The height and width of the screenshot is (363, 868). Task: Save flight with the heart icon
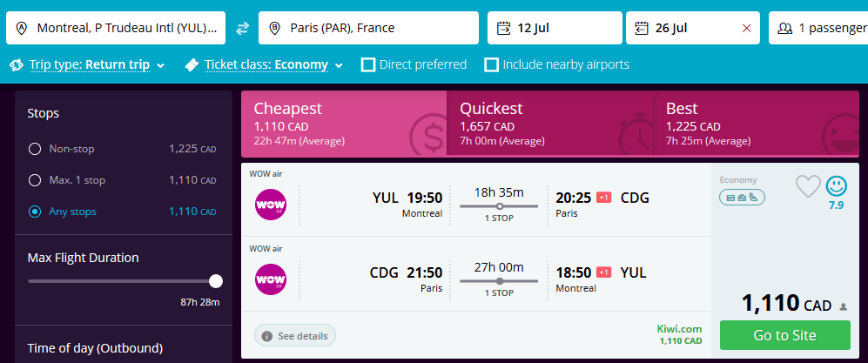click(808, 186)
